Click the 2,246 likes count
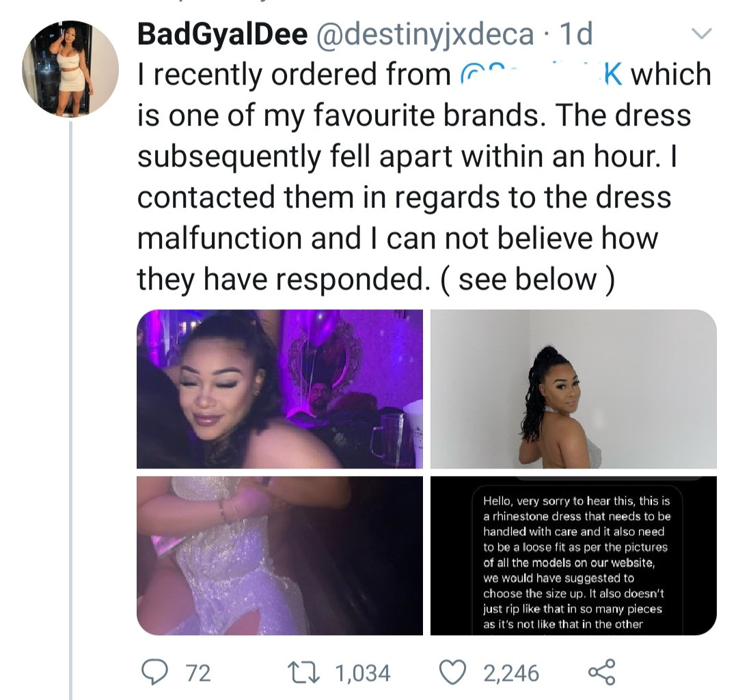This screenshot has height=700, width=738. point(511,674)
